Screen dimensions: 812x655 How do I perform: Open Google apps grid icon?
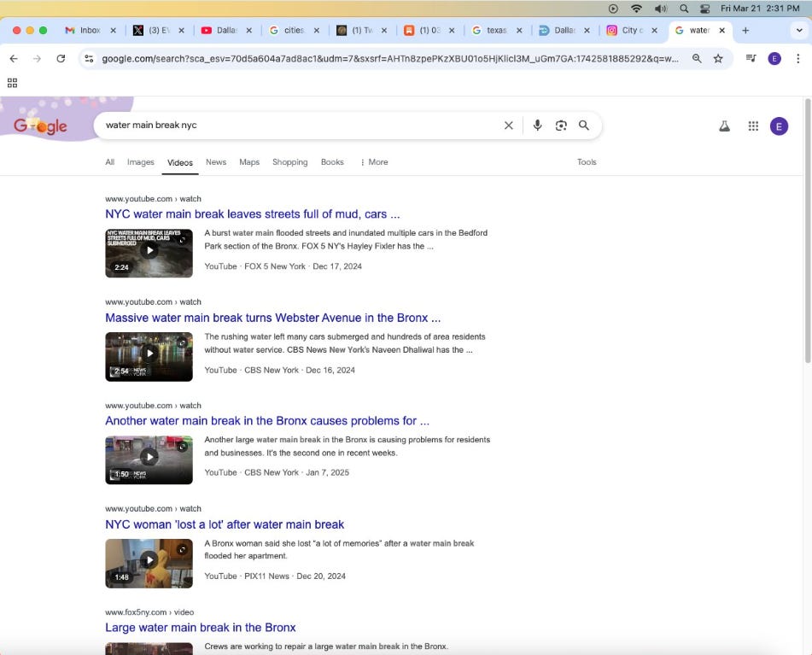753,126
